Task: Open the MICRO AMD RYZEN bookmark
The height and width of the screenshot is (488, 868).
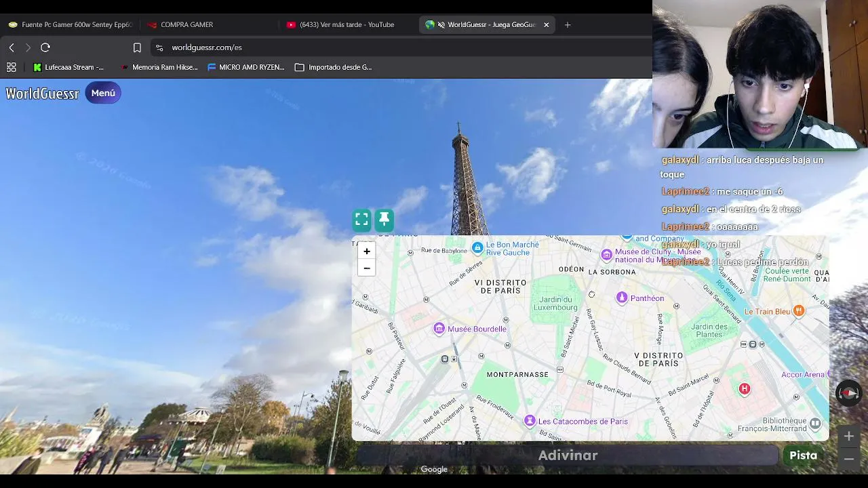Action: 246,67
